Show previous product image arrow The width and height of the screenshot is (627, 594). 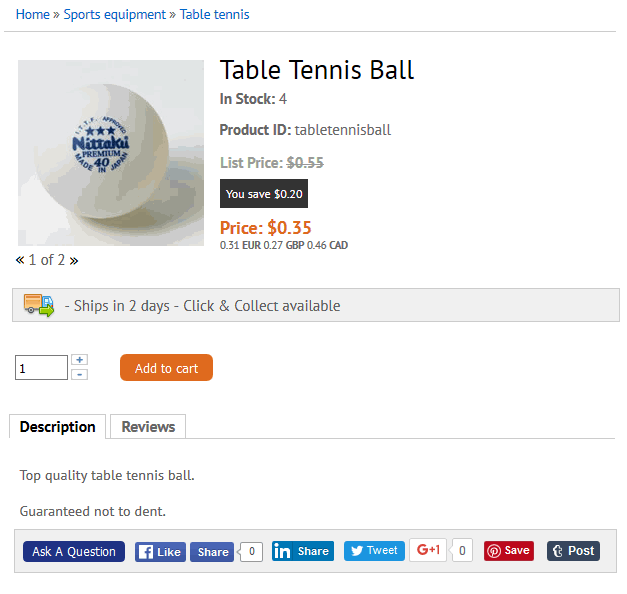click(x=20, y=260)
